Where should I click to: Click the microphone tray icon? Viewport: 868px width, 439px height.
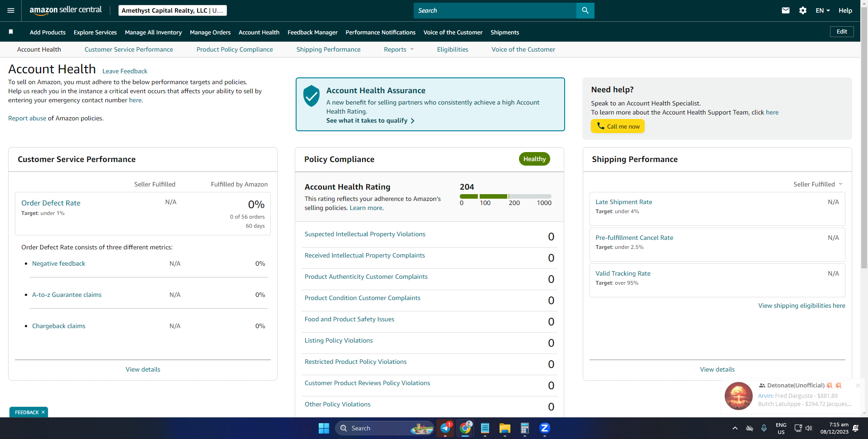pyautogui.click(x=764, y=428)
